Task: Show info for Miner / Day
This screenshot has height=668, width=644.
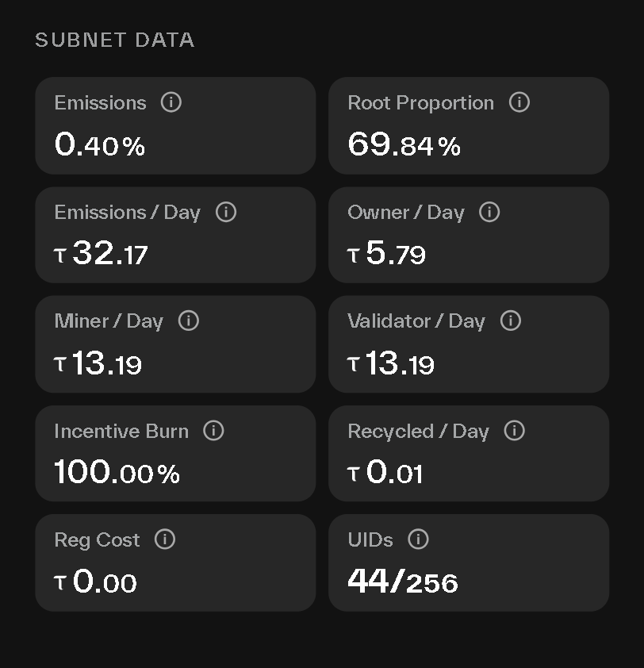Action: click(x=189, y=321)
